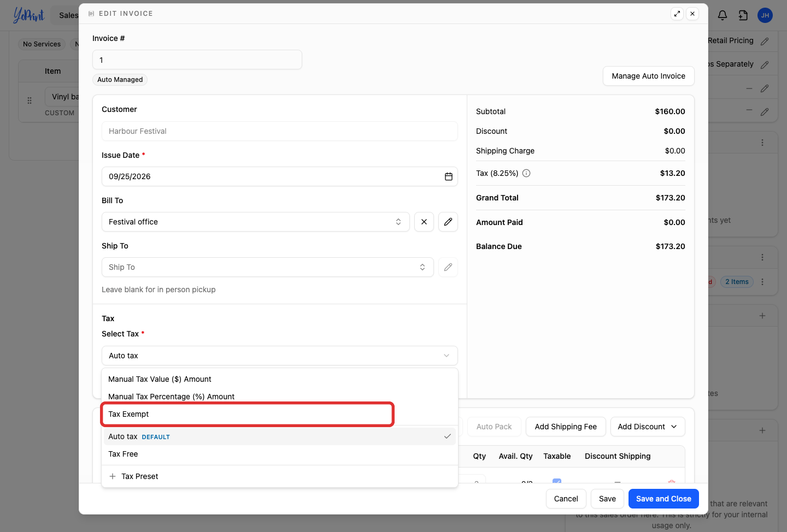
Task: Click Save and Close
Action: 663,499
